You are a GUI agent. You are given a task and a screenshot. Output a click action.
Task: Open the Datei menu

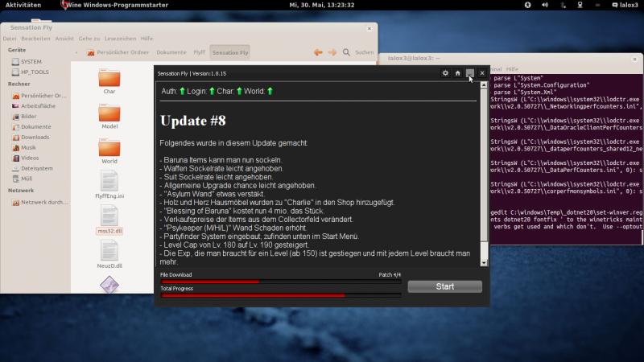tap(9, 38)
